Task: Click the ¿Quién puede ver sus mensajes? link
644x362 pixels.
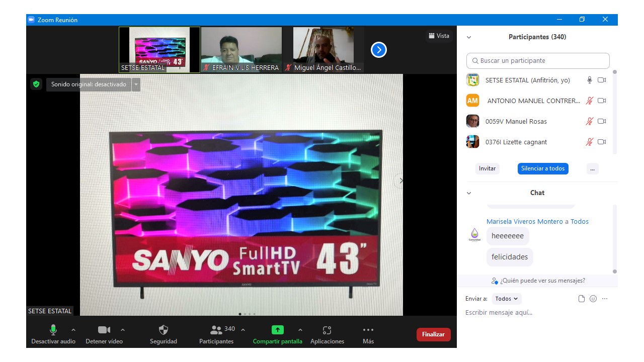Action: click(538, 281)
